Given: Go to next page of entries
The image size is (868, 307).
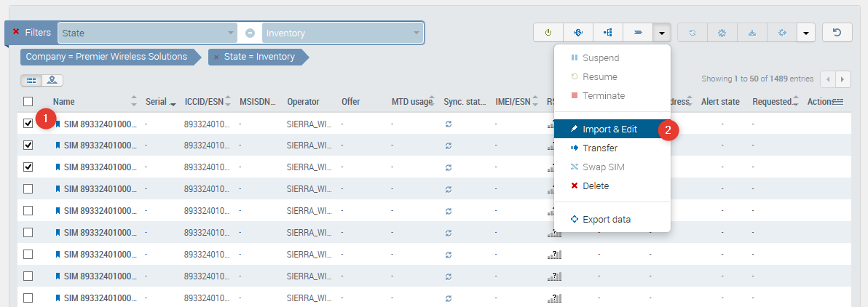Looking at the screenshot, I should tap(843, 79).
